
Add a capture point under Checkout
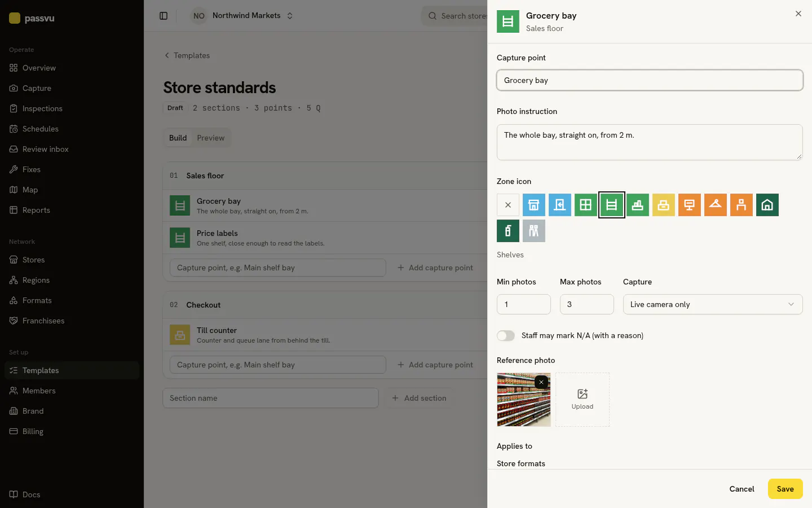(435, 365)
